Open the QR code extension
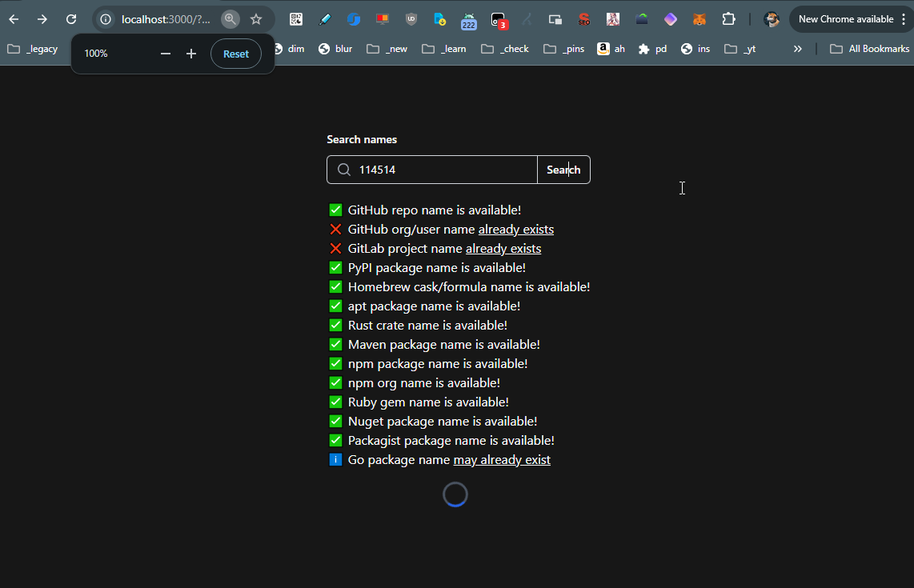This screenshot has width=914, height=588. coord(296,19)
